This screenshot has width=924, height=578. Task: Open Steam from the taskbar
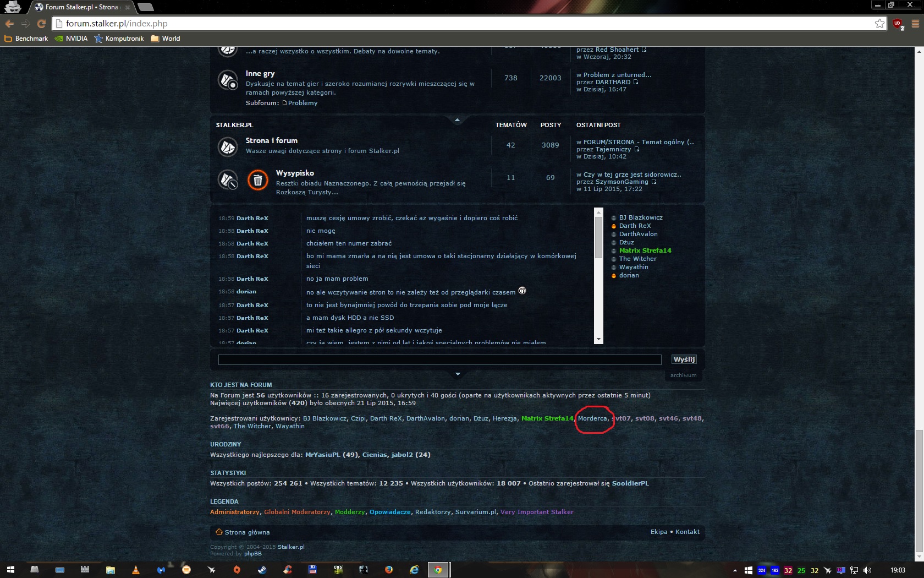pyautogui.click(x=262, y=570)
